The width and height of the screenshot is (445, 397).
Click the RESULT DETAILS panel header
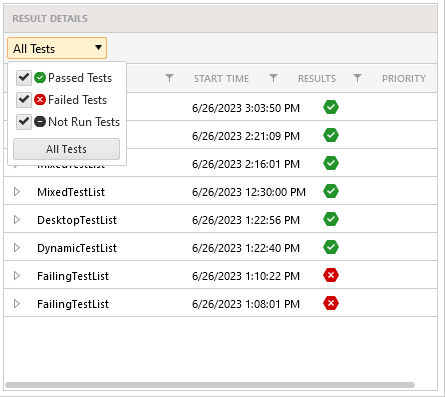(x=220, y=18)
